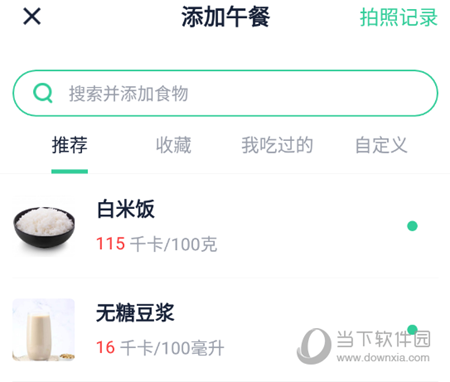Tap green underline under 推荐 tab
The width and height of the screenshot is (450, 382).
click(70, 171)
